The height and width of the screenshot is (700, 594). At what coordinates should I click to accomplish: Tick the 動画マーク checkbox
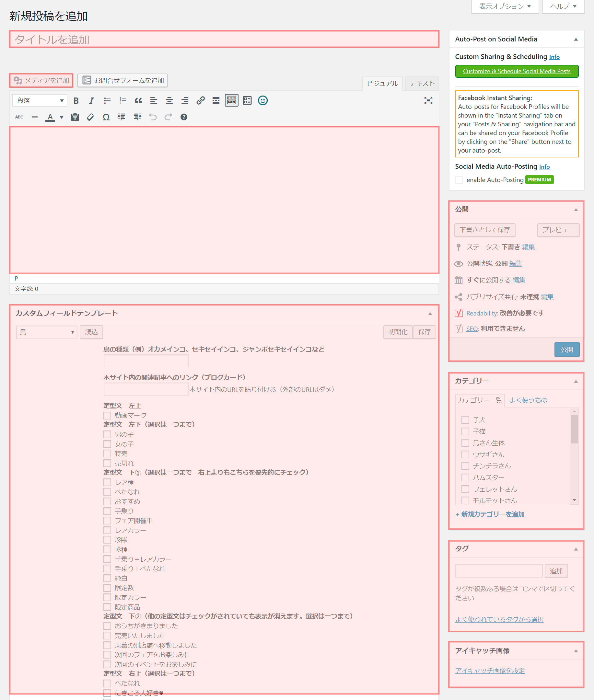[x=107, y=415]
